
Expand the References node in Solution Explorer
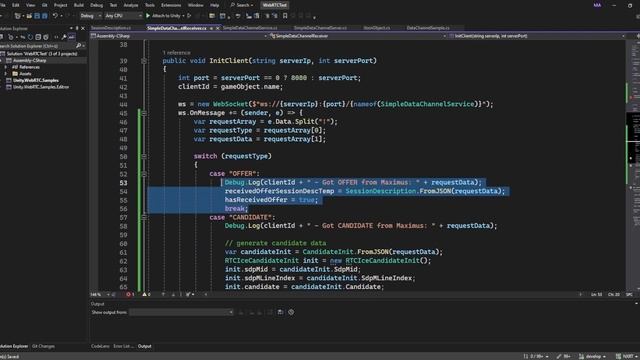(x=6, y=67)
